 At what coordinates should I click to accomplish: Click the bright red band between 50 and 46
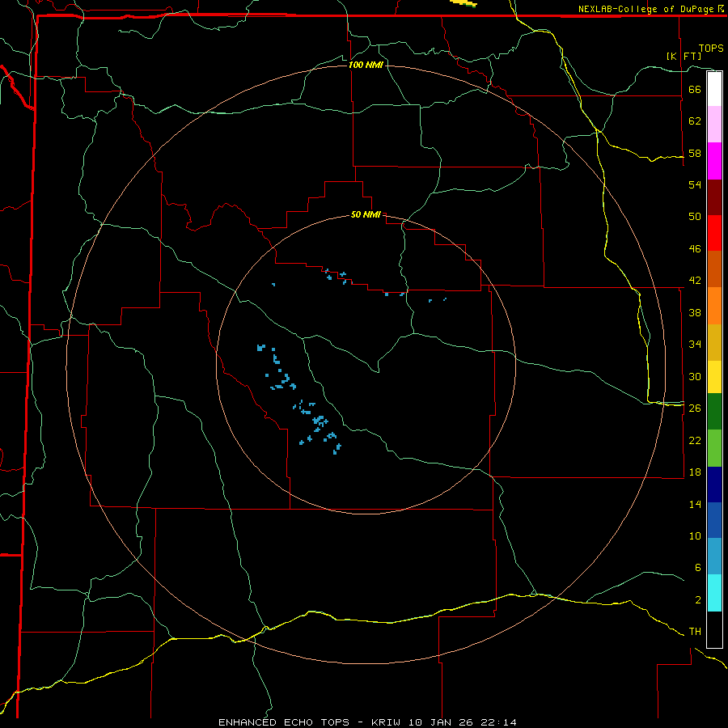click(x=714, y=233)
